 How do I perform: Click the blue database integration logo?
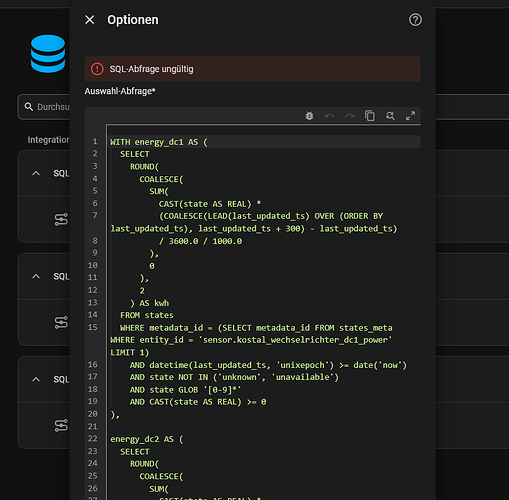[x=48, y=54]
